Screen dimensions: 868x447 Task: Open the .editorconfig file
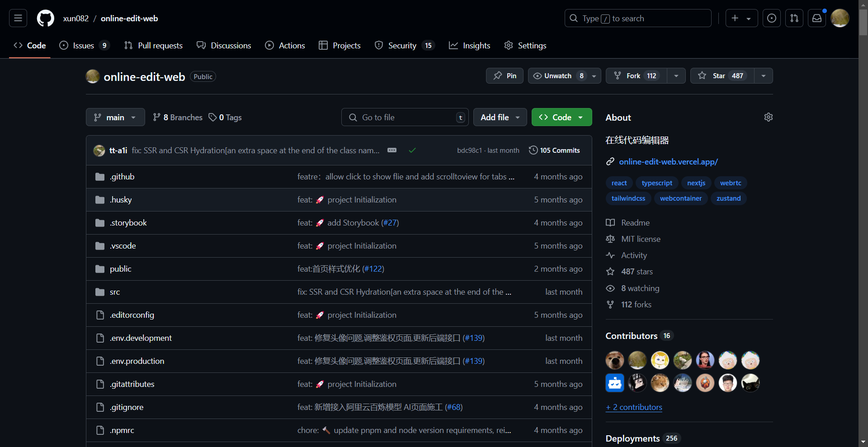pyautogui.click(x=132, y=315)
